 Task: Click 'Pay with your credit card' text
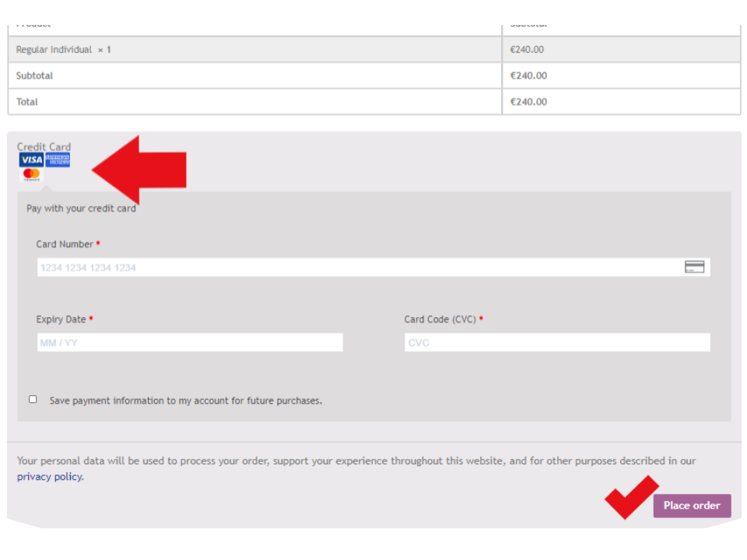[82, 208]
